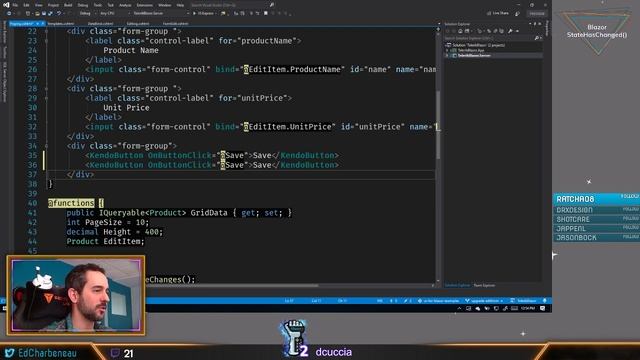Switch to the Team Explorer bottom tab
Image resolution: width=640 pixels, height=360 pixels.
[484, 285]
